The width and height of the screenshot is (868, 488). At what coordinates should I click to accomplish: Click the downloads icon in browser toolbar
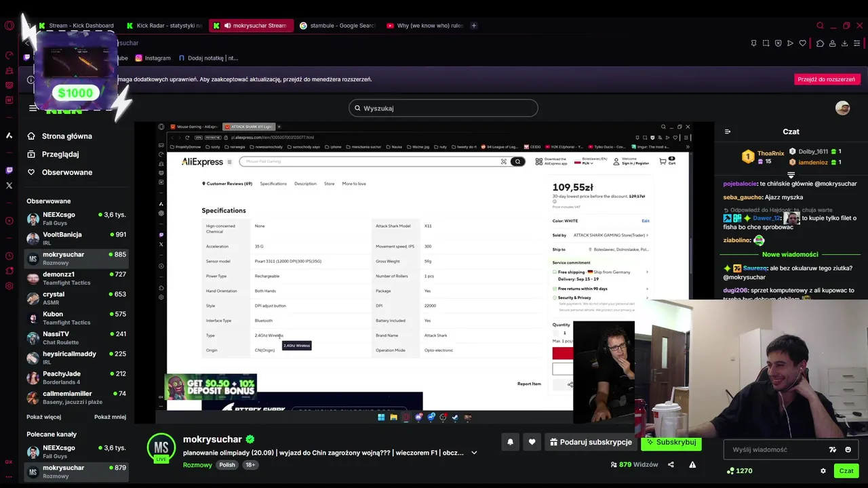pos(844,43)
